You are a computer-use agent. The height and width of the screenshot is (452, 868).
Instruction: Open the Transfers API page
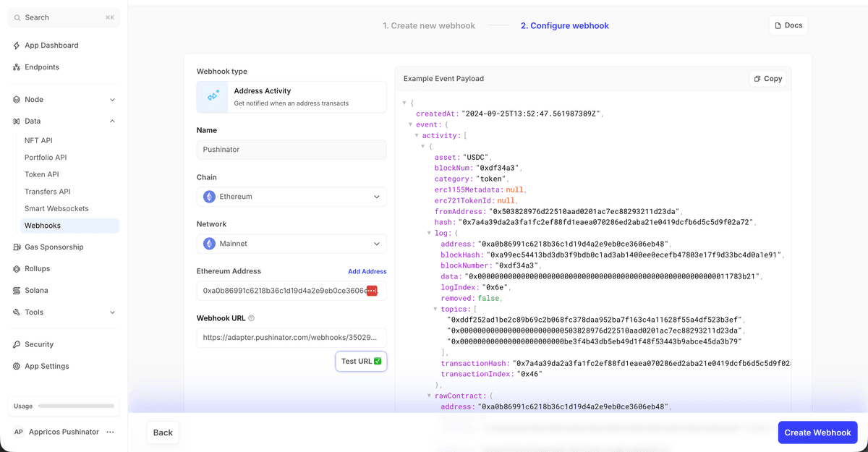(x=48, y=192)
